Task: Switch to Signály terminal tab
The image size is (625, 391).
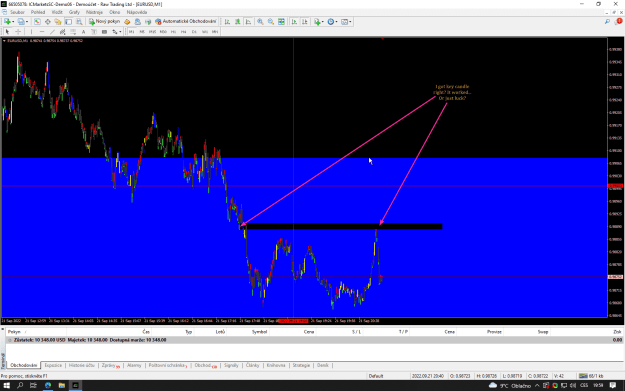Action: point(231,365)
